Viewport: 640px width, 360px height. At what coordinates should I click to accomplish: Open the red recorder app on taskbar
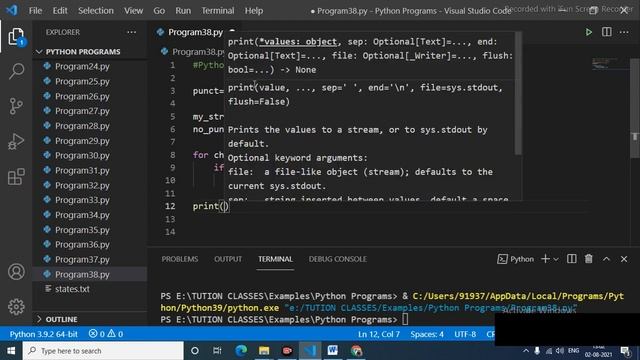[x=287, y=351]
